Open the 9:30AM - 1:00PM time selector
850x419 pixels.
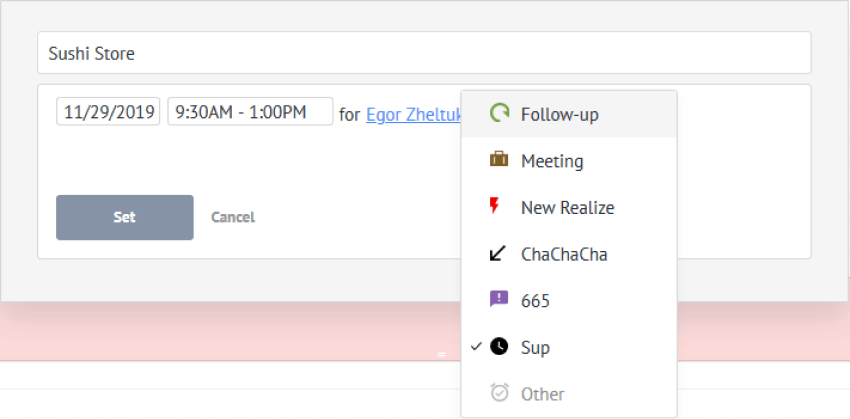(250, 112)
